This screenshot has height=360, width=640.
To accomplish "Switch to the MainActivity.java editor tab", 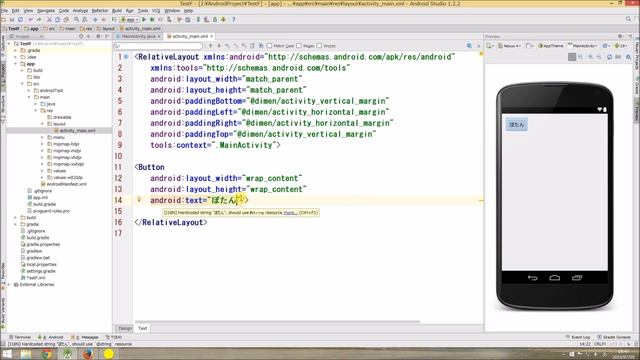I will [x=138, y=36].
